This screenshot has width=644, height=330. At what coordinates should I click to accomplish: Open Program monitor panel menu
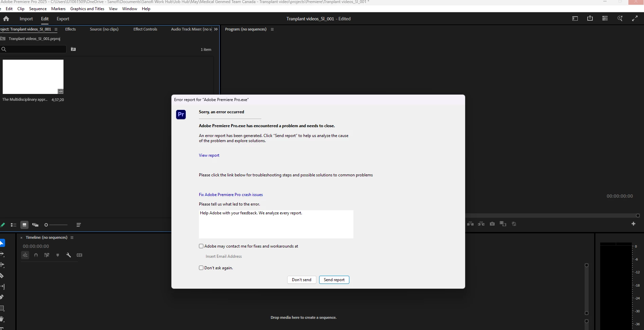pyautogui.click(x=272, y=30)
